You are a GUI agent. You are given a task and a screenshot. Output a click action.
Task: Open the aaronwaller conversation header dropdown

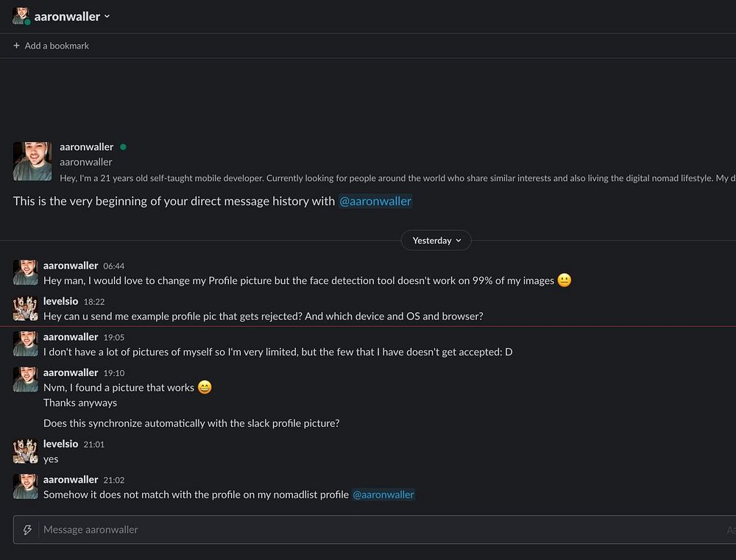click(x=67, y=16)
